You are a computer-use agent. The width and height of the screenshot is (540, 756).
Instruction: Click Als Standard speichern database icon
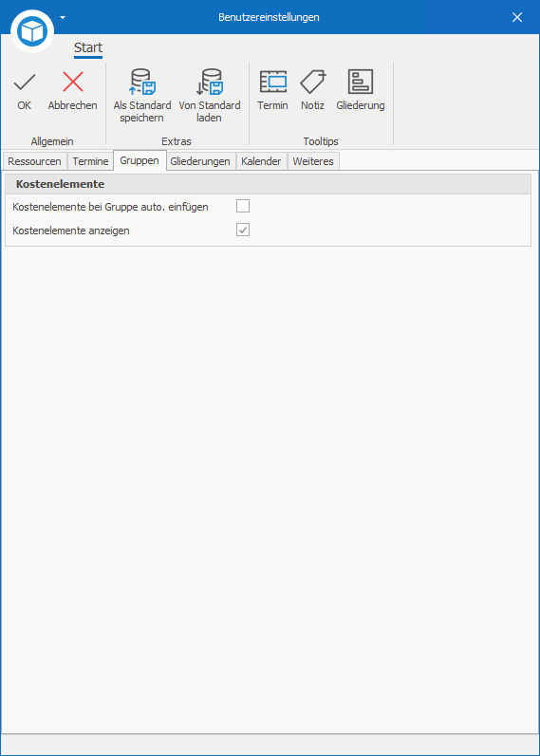(141, 82)
